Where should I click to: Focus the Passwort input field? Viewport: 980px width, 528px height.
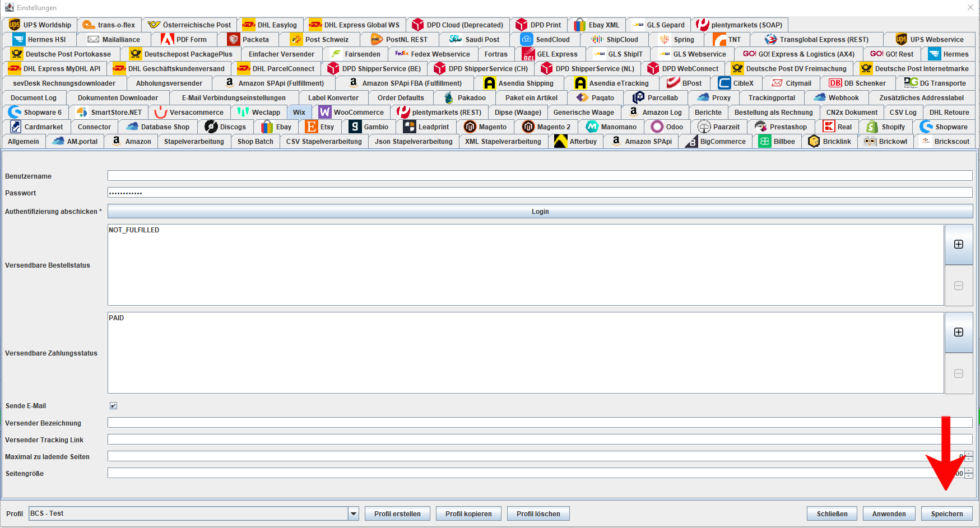coord(540,193)
